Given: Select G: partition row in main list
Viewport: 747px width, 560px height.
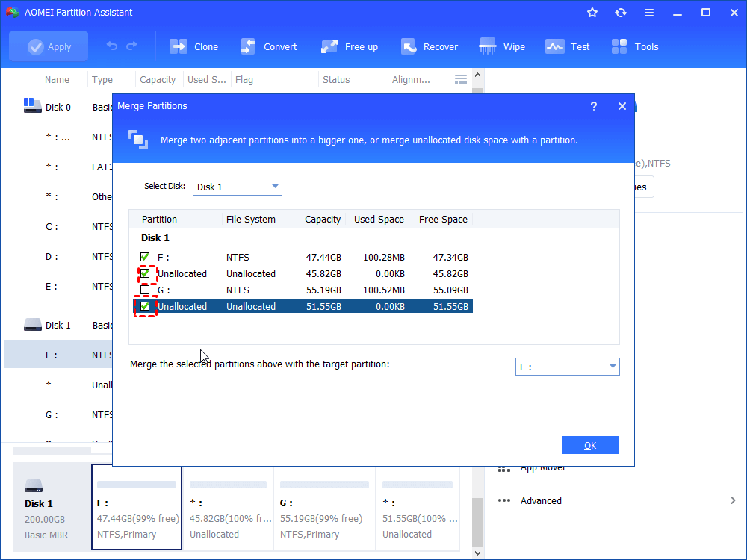Looking at the screenshot, I should pos(58,414).
